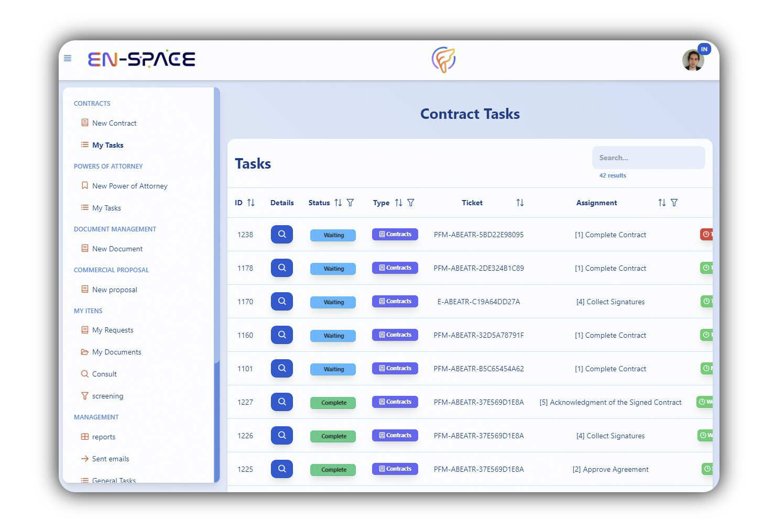
Task: Click the Consult magnifier icon
Action: (x=84, y=373)
